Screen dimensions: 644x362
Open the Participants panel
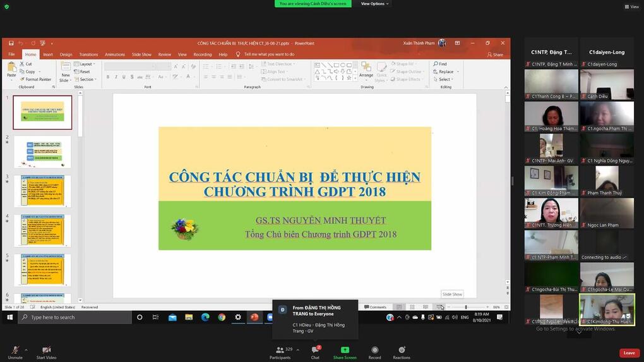point(280,352)
